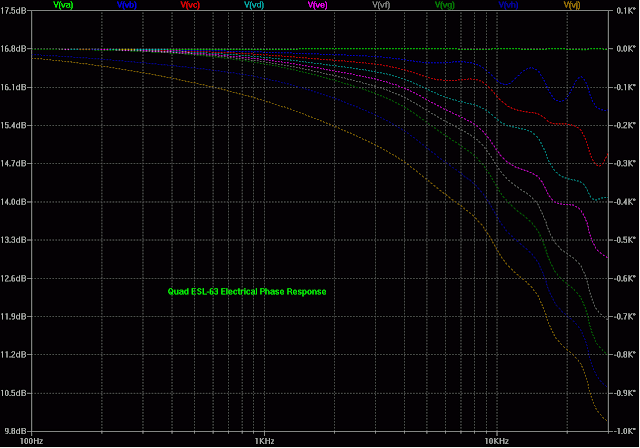The height and width of the screenshot is (448, 640).
Task: Click the -0.2K° right phase axis label
Action: pos(625,125)
